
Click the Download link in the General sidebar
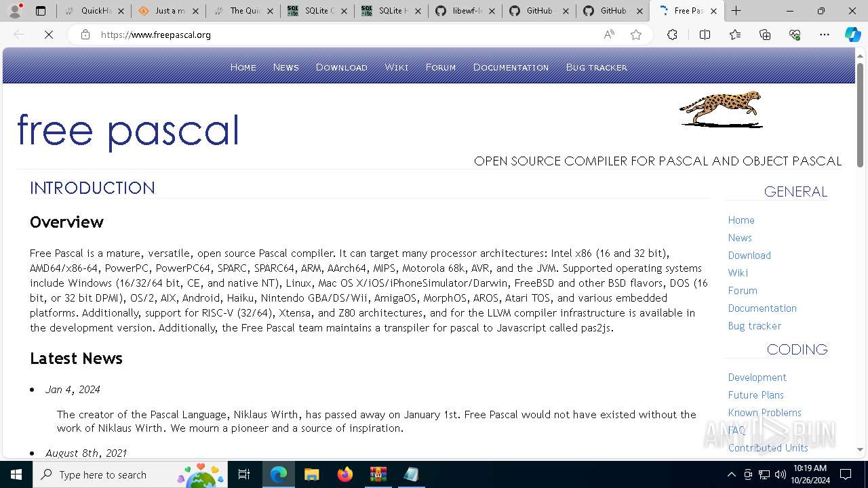749,256
